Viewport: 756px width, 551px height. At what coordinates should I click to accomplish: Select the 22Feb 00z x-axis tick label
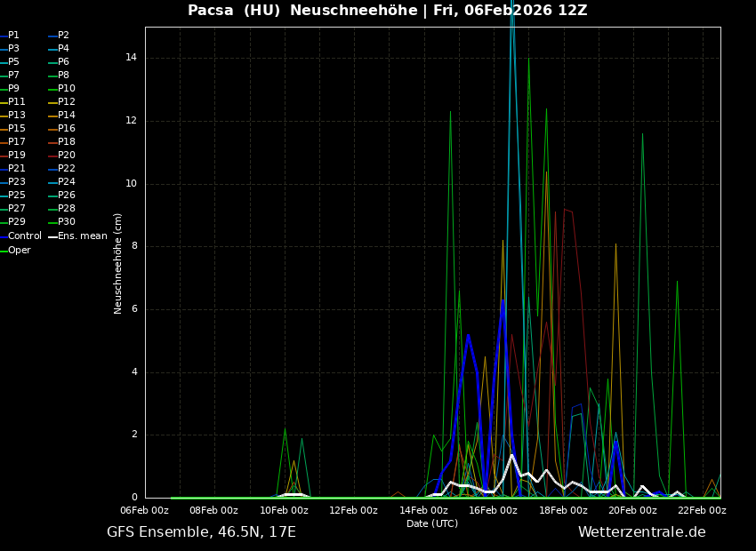point(702,511)
